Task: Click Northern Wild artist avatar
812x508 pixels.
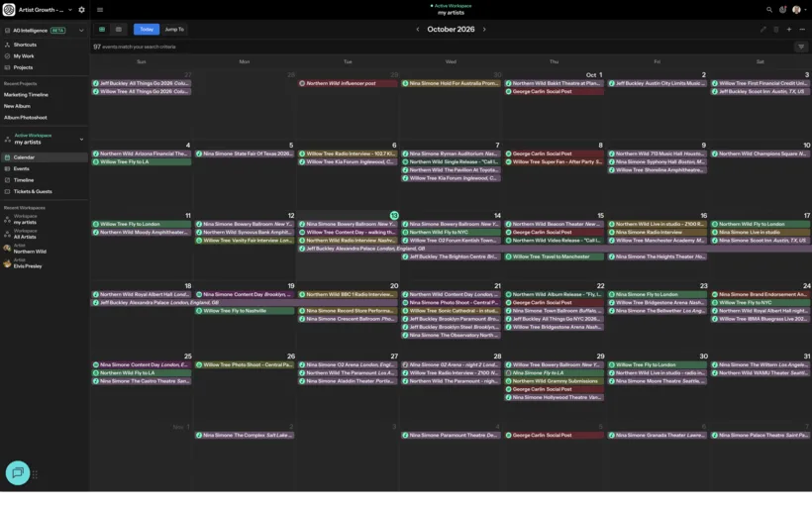Action: [7, 249]
